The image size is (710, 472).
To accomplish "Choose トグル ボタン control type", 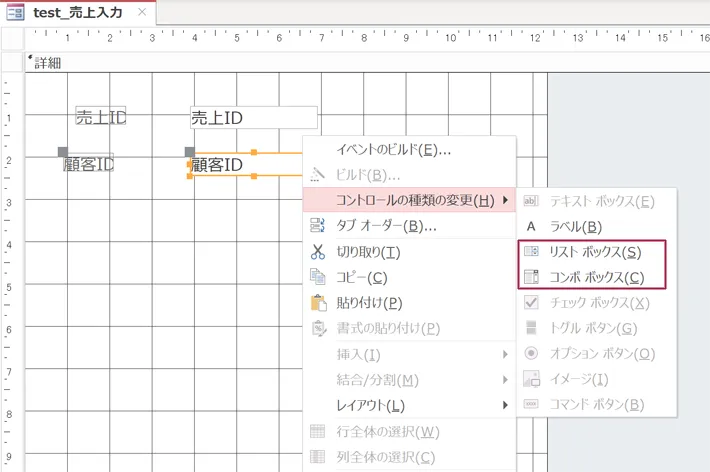I will coord(593,328).
